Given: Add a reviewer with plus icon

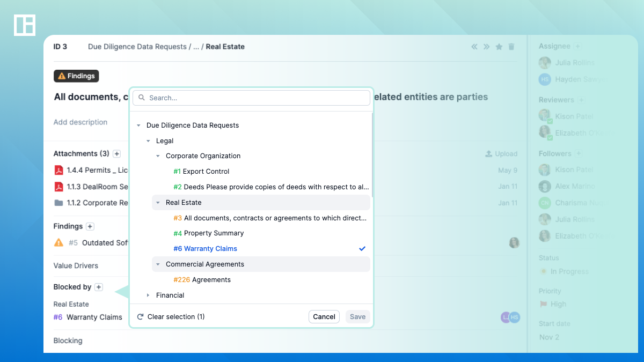Looking at the screenshot, I should coord(581,100).
